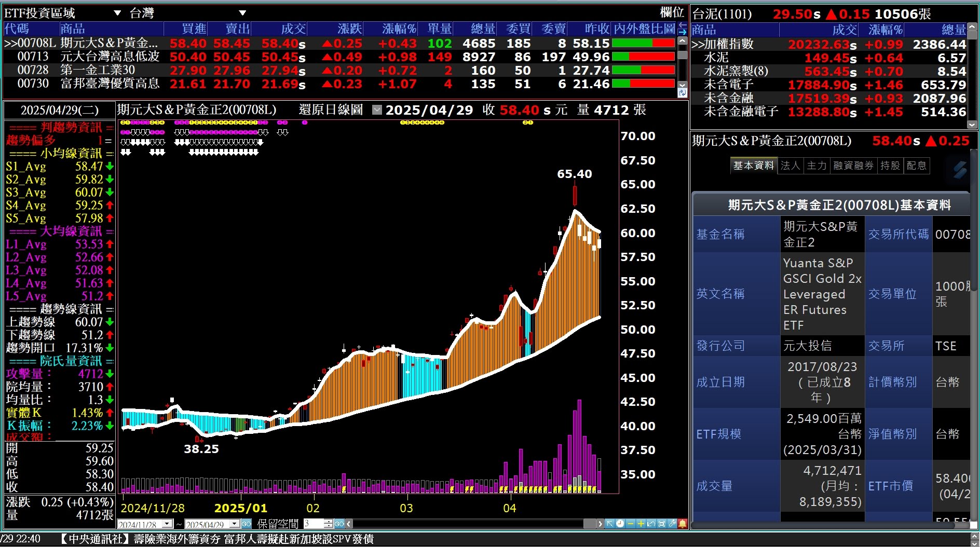Click the column swap arrows beside 內外盤比圖 header
980x547 pixels.
tap(682, 29)
